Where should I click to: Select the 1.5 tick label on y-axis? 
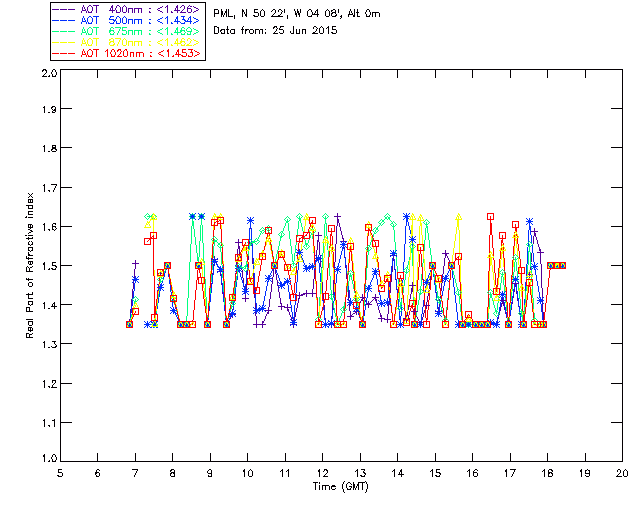(47, 266)
